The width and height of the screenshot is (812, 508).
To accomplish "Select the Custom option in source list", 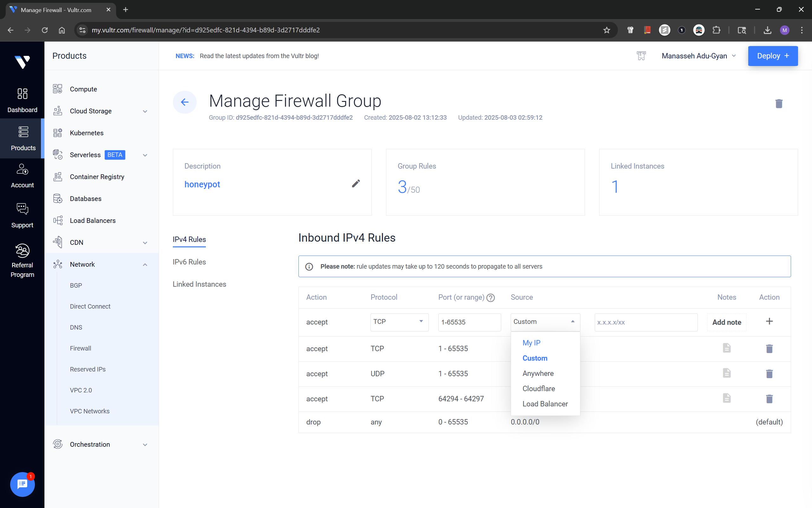I will pos(535,358).
